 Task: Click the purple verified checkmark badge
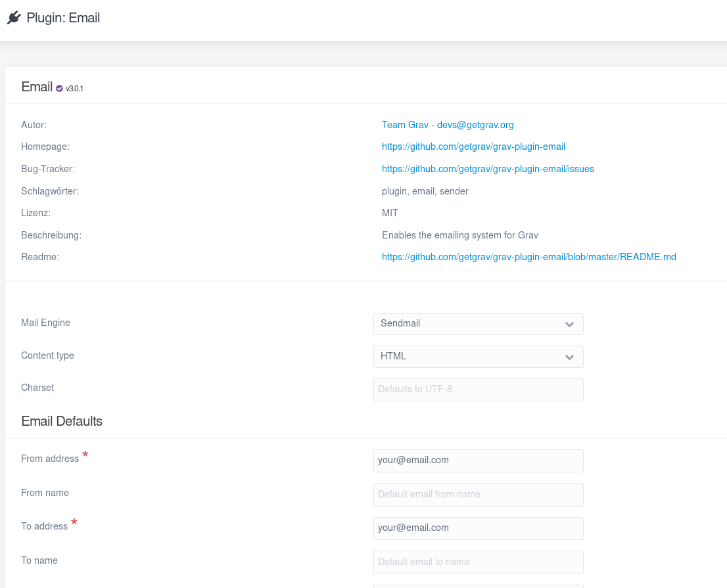(x=59, y=89)
